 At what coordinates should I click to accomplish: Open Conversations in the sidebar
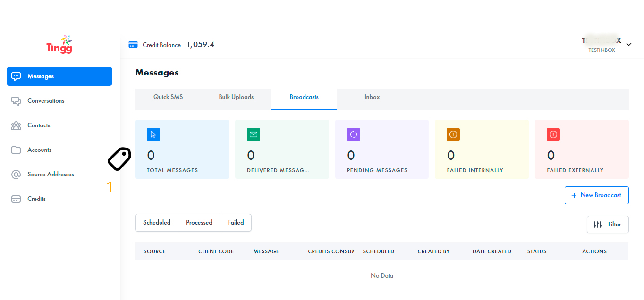(59, 101)
